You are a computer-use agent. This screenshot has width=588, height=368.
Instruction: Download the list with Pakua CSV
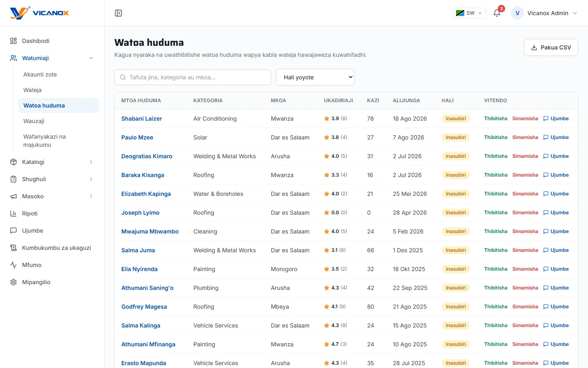[x=551, y=47]
